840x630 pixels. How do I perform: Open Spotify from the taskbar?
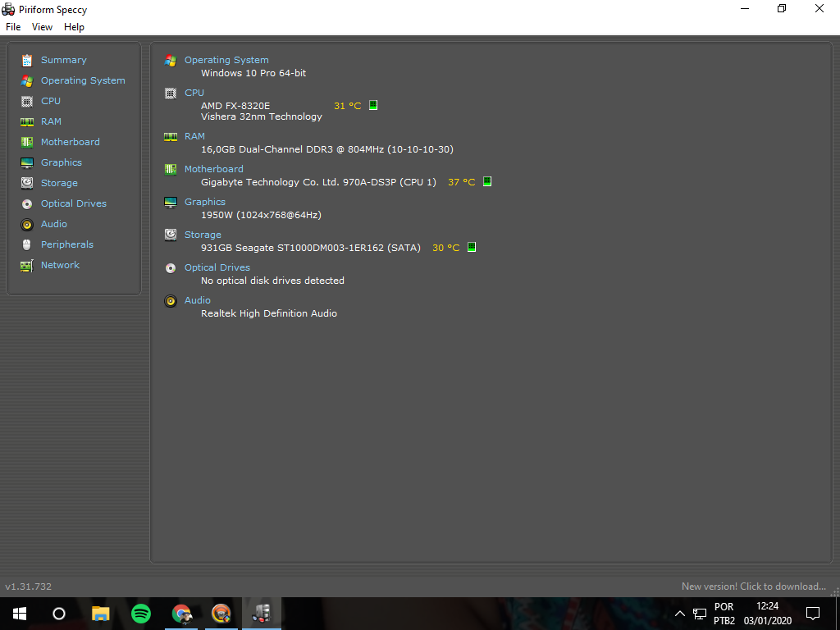tap(141, 614)
